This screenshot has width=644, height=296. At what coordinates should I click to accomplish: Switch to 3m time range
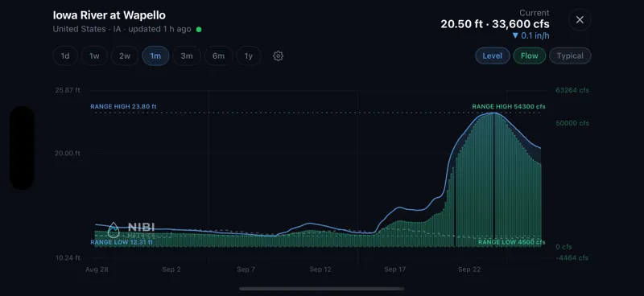[x=187, y=55]
